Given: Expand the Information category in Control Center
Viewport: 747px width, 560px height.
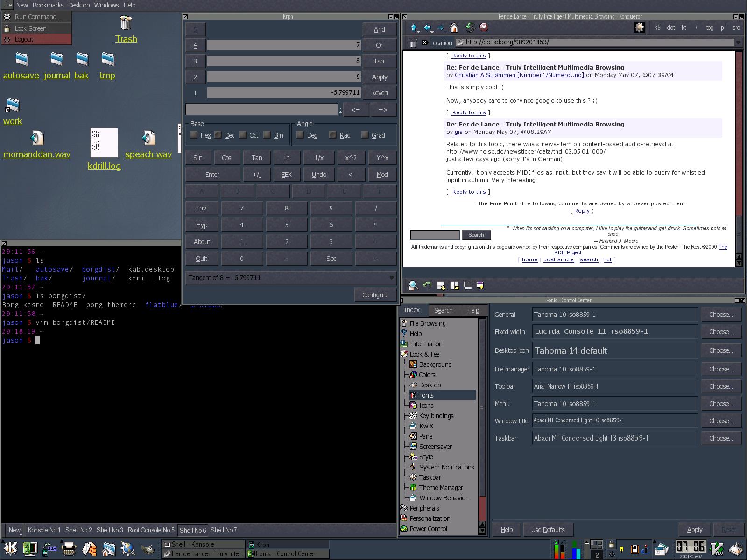Looking at the screenshot, I should click(x=421, y=344).
